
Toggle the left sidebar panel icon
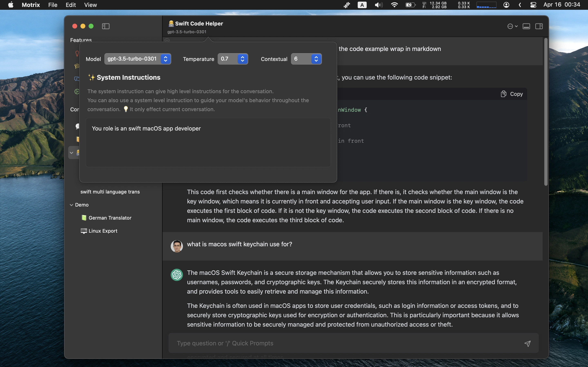coord(106,26)
